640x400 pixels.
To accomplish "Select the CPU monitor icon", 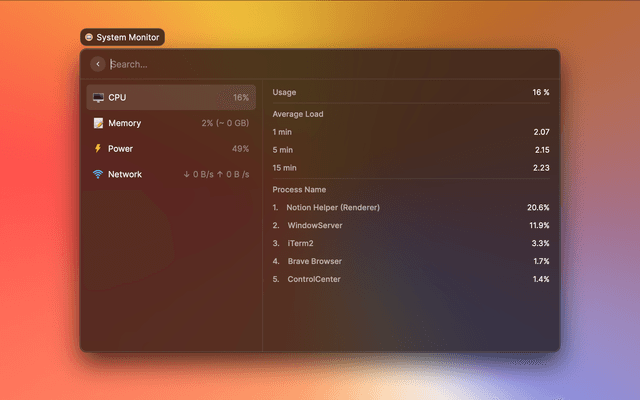I will pos(98,98).
